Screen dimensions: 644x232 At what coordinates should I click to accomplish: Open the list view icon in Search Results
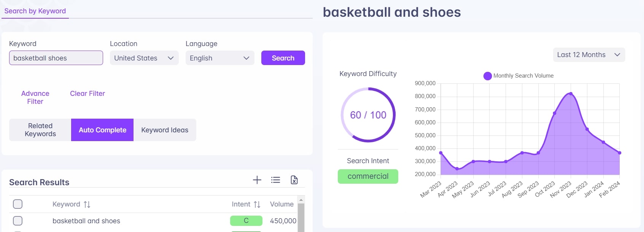[x=276, y=180]
